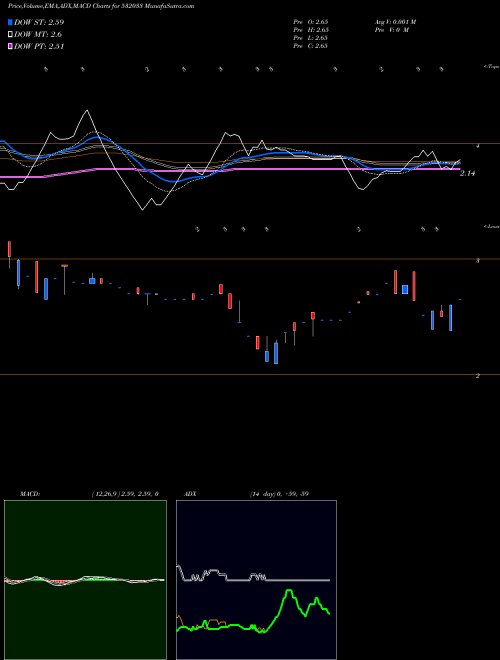This screenshot has height=660, width=500.
Task: Open the green MACD indicator chart
Action: coord(85,580)
